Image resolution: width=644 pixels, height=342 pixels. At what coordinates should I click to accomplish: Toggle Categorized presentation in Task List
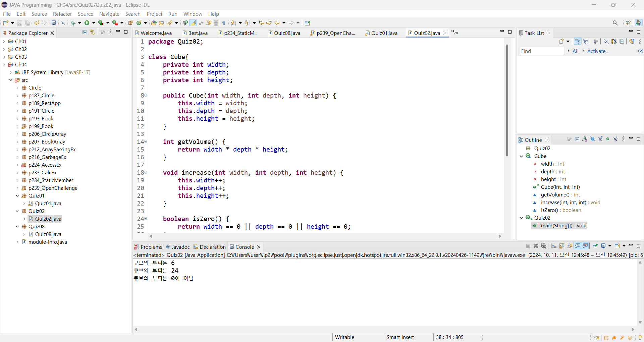pos(578,41)
